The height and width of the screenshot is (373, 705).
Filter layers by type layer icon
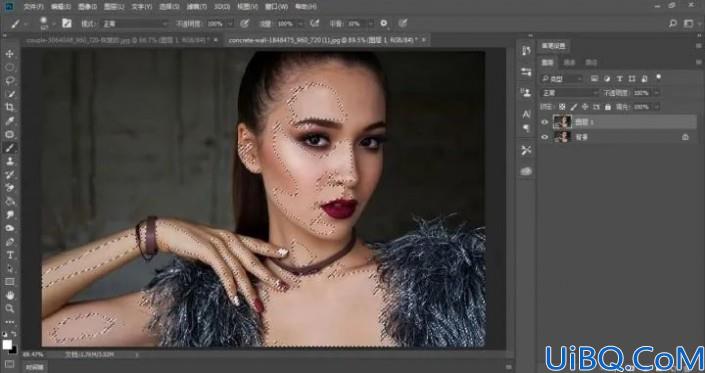coord(620,79)
